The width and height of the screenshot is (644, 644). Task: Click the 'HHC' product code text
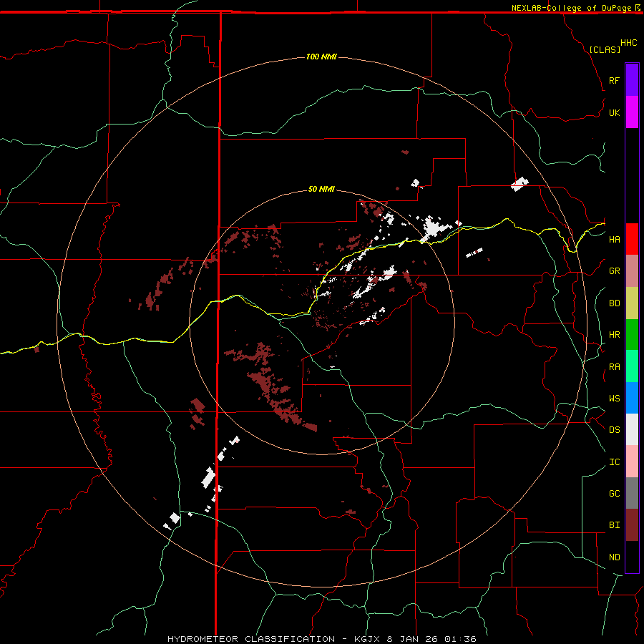coord(629,43)
